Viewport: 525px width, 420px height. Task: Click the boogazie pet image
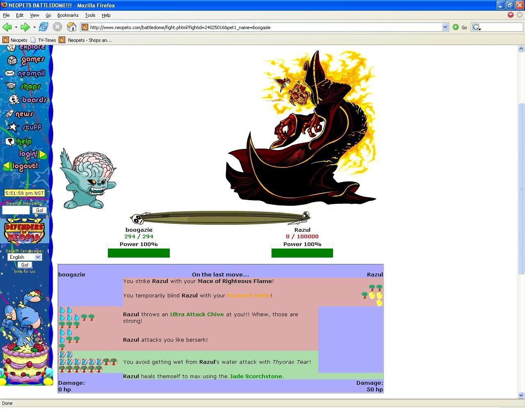pyautogui.click(x=88, y=178)
